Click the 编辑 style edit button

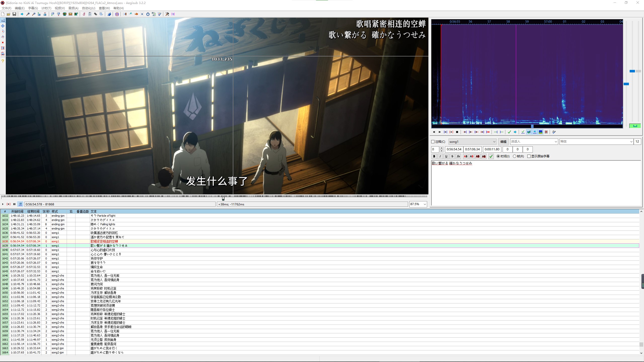tap(503, 142)
